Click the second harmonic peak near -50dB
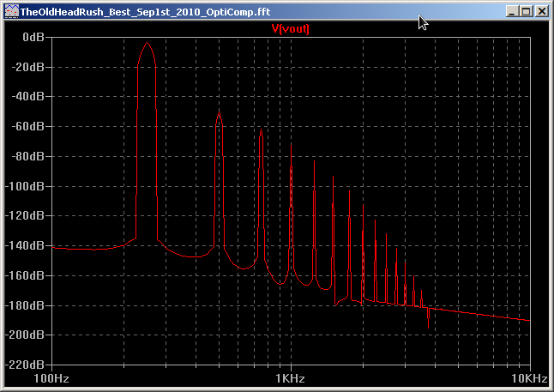 coord(219,114)
